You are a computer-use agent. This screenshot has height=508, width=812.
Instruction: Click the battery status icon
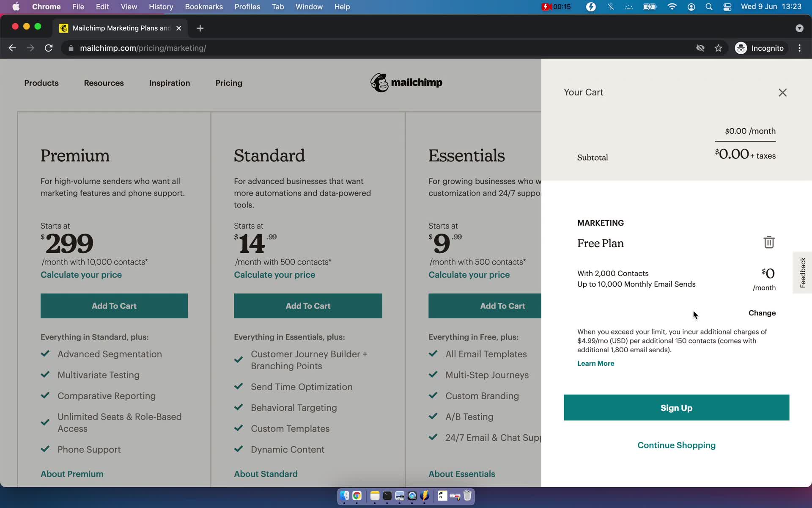[x=650, y=7]
